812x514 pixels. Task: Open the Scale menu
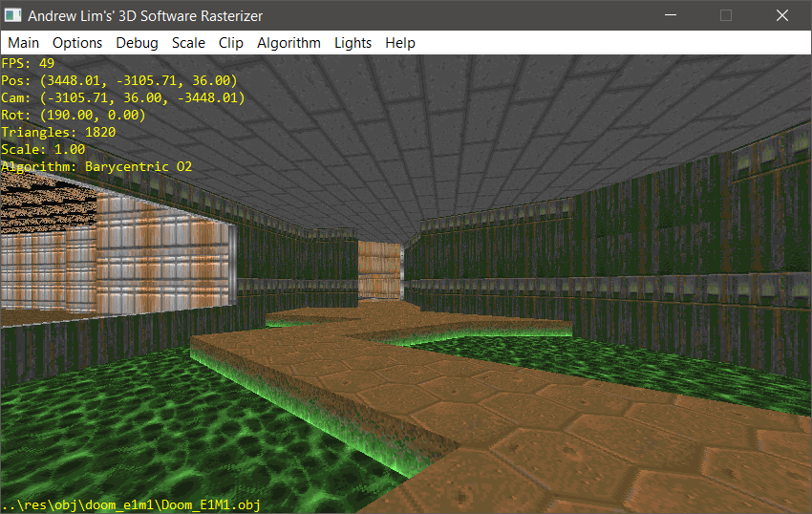point(188,43)
